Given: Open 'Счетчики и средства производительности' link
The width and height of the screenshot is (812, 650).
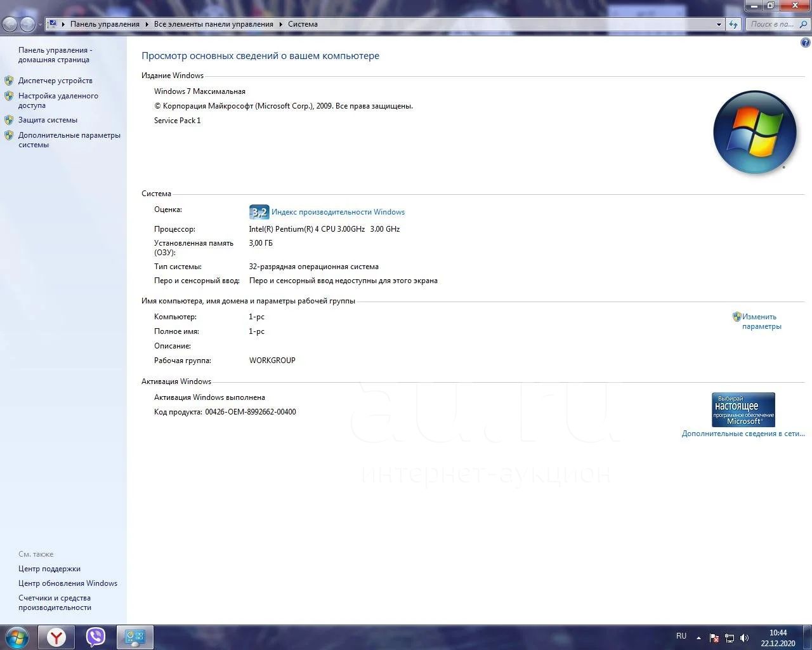Looking at the screenshot, I should point(55,602).
